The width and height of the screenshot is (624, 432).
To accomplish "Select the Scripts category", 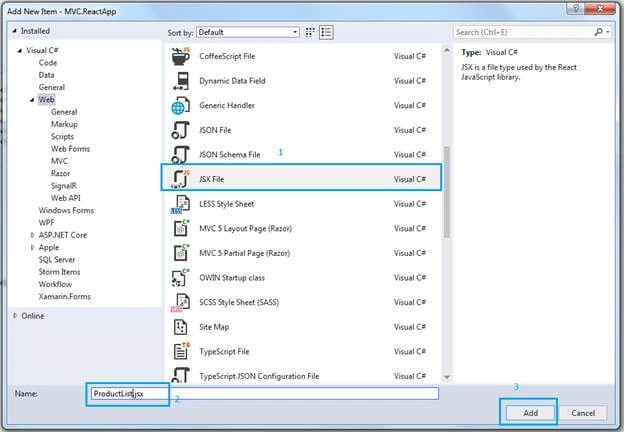I will (x=62, y=137).
